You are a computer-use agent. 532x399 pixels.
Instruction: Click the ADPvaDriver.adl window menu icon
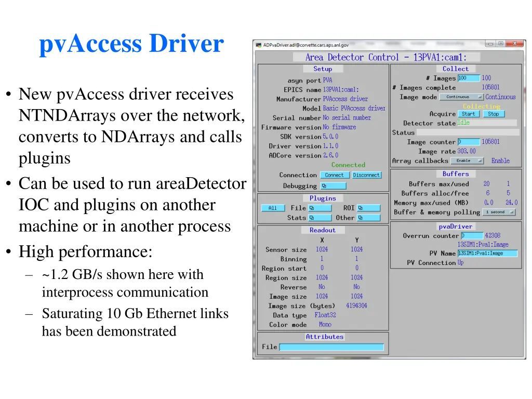[257, 44]
